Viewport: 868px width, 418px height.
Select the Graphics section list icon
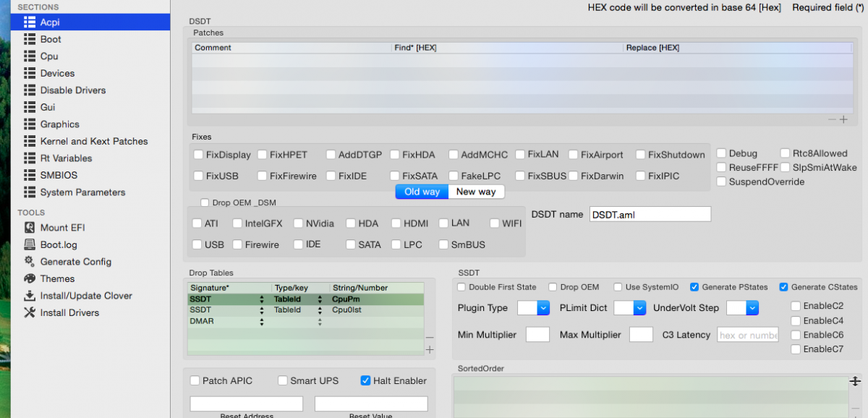click(30, 124)
